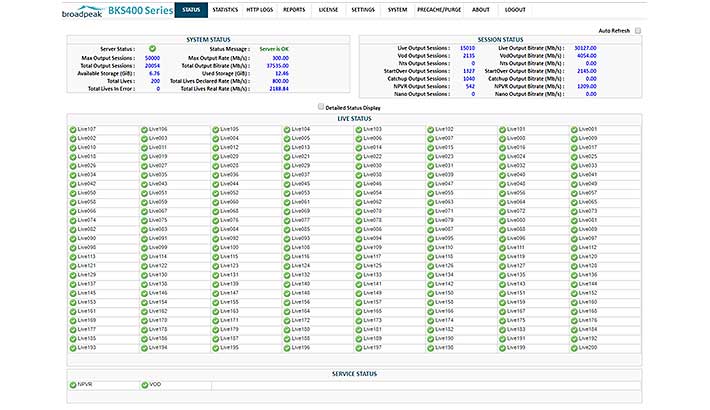Click the Live107 channel status icon
Viewport: 710px width, 410px height.
73,129
